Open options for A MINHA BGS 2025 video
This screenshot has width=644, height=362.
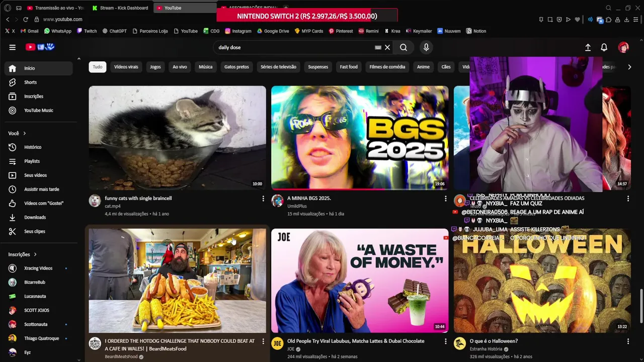(445, 199)
